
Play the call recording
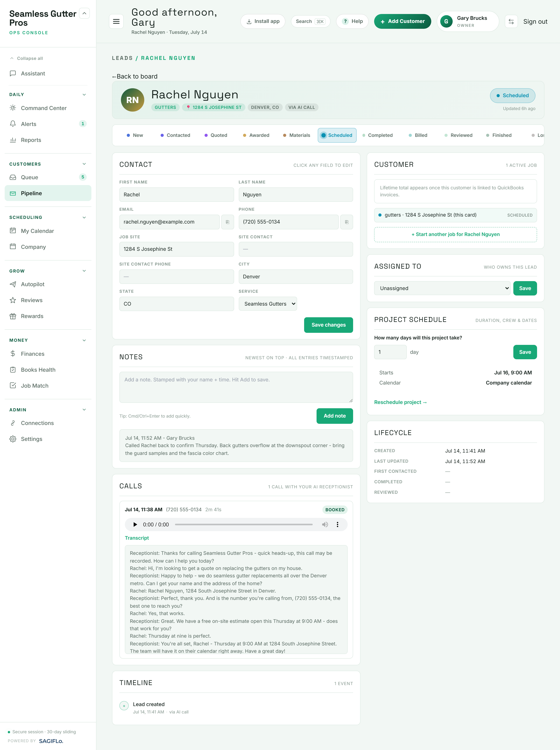[x=135, y=524]
